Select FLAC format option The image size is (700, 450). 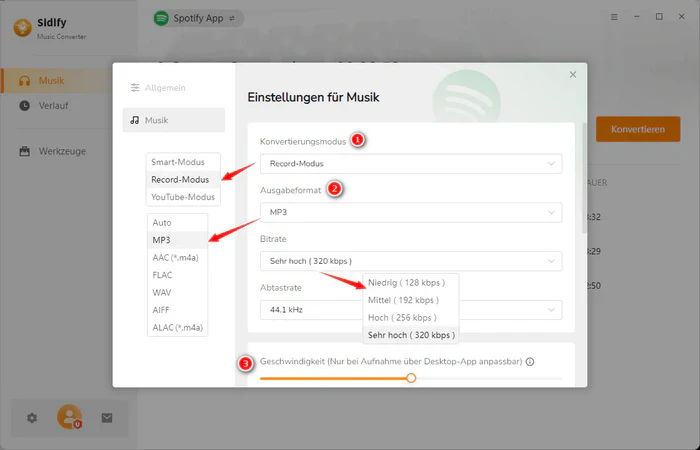177,275
